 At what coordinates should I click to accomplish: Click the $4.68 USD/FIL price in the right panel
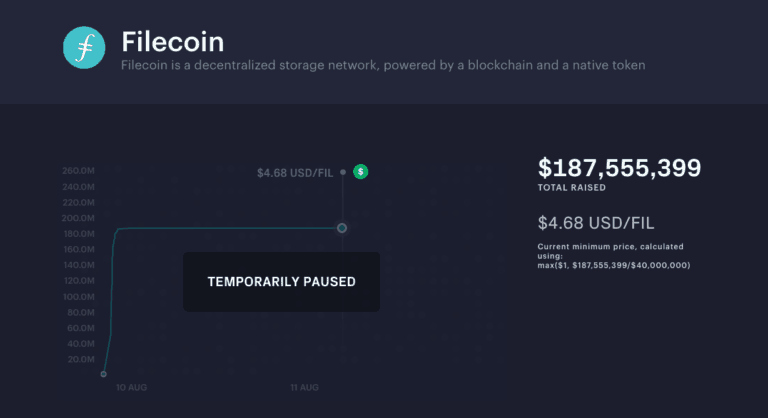coord(596,222)
